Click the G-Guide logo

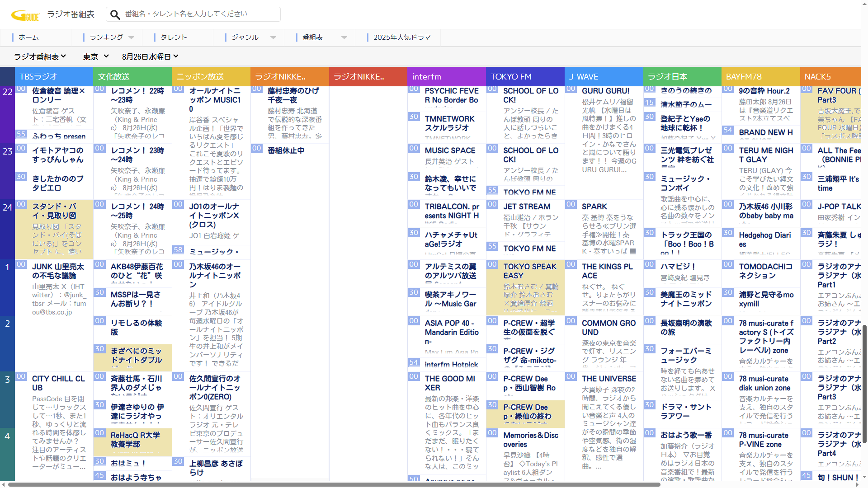pos(26,15)
